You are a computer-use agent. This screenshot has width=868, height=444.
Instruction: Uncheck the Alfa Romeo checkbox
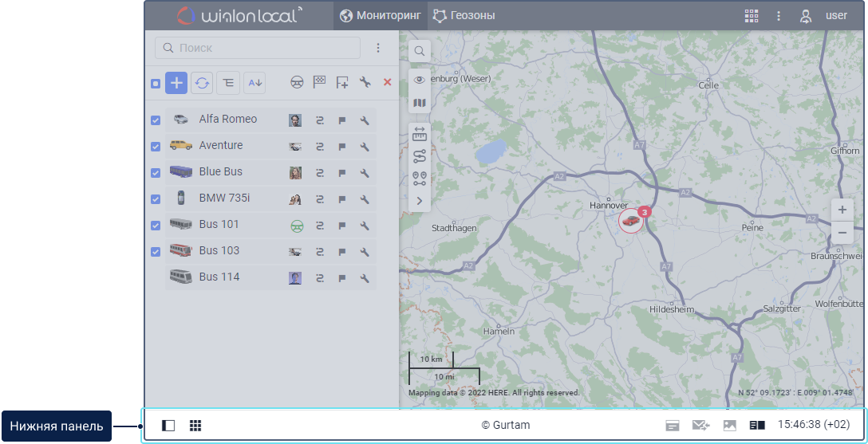point(156,120)
